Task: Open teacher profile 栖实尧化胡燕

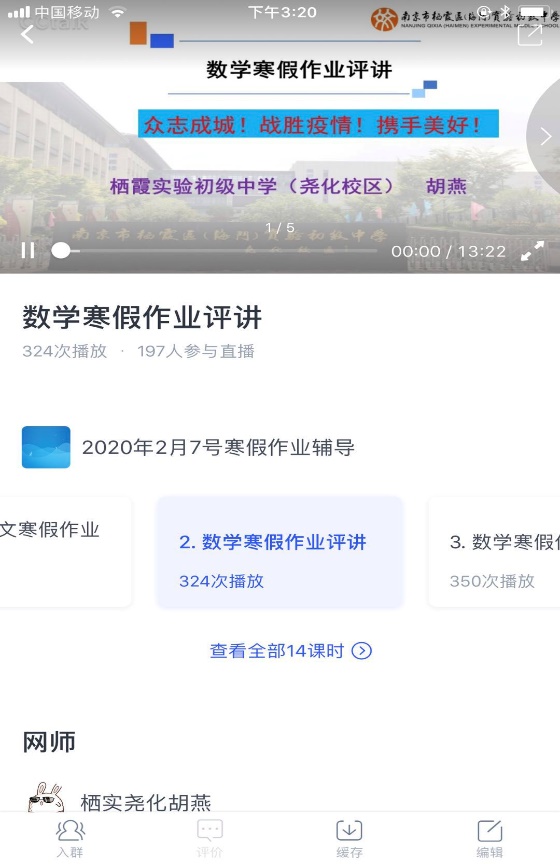Action: pos(146,802)
